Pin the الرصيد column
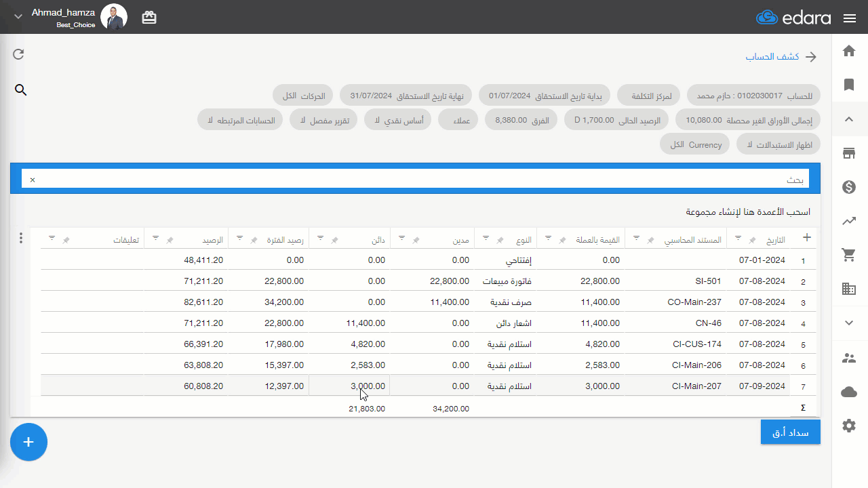868x488 pixels. 170,240
